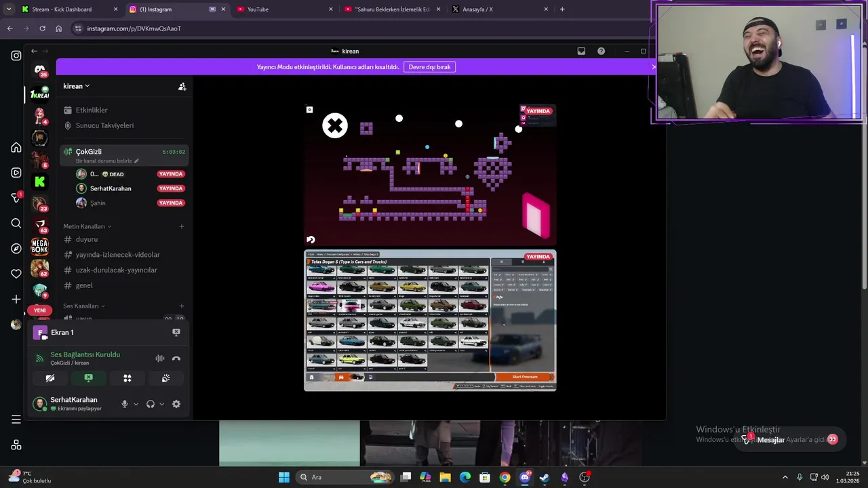The height and width of the screenshot is (488, 868).
Task: Open the MEGA BONK server icon
Action: [x=40, y=246]
